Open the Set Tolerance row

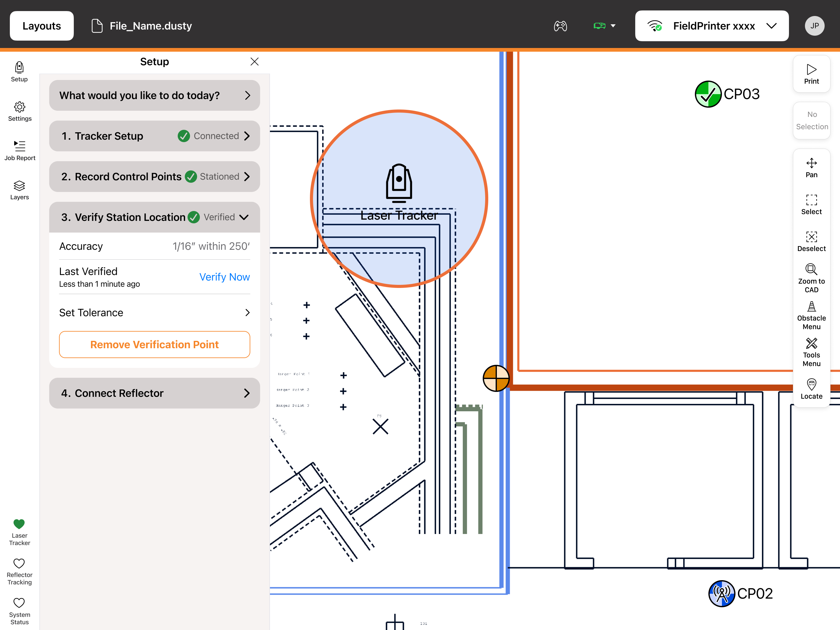tap(155, 313)
